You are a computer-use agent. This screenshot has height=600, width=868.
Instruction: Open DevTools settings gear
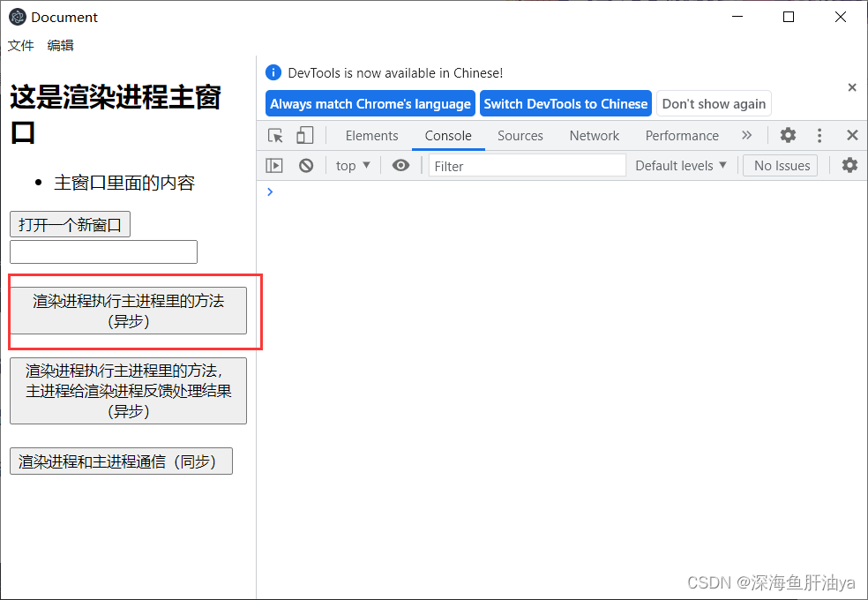788,135
